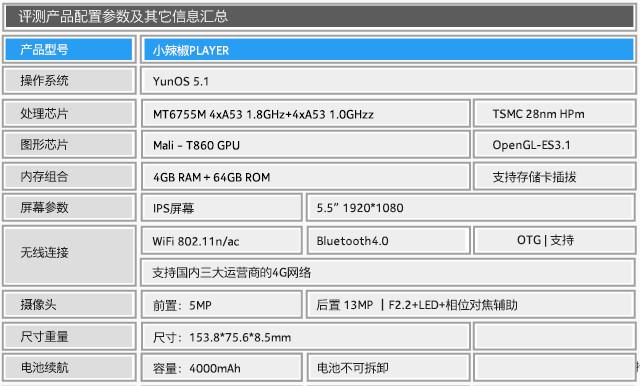The image size is (640, 386).
Task: Click the 'WiFi 802.11n/ac' cell
Action: tap(222, 241)
